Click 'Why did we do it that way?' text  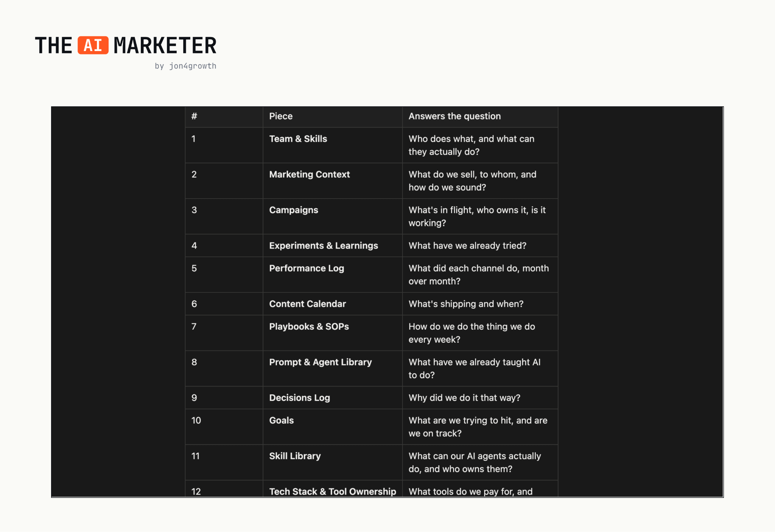[x=464, y=398]
